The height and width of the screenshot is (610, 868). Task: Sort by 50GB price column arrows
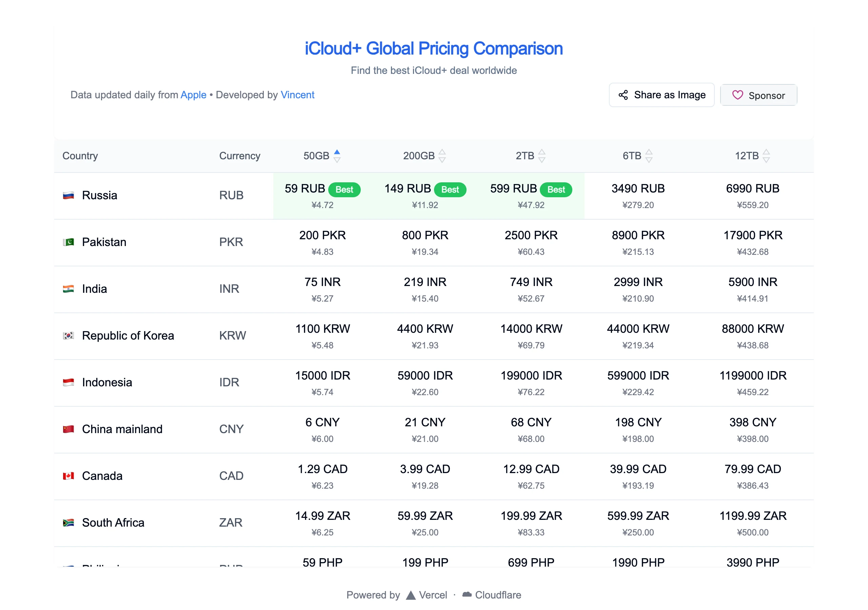pyautogui.click(x=337, y=156)
